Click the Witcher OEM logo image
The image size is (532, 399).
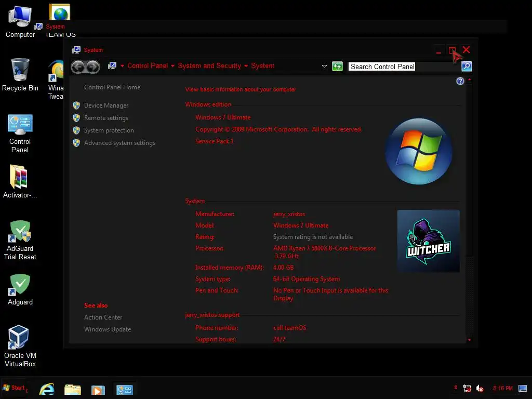click(x=429, y=241)
